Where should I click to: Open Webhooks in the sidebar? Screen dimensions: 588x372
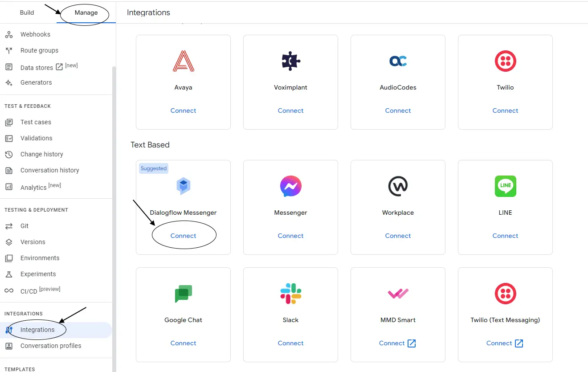pyautogui.click(x=35, y=34)
